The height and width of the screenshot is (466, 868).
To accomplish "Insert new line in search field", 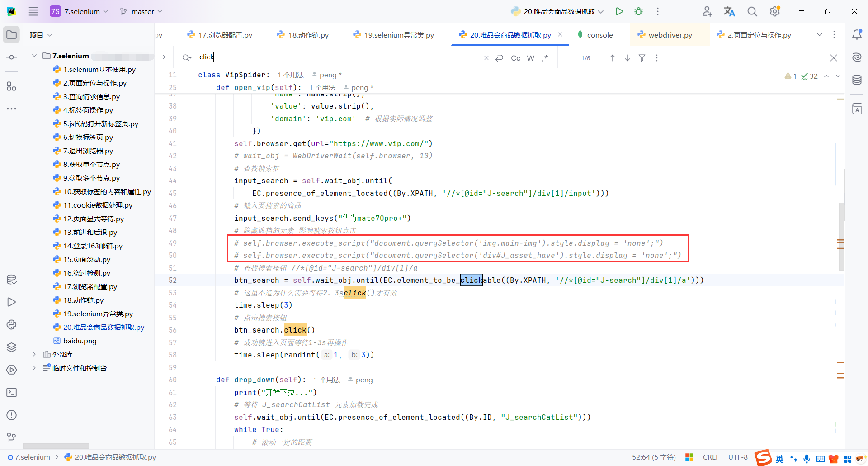I will click(500, 58).
